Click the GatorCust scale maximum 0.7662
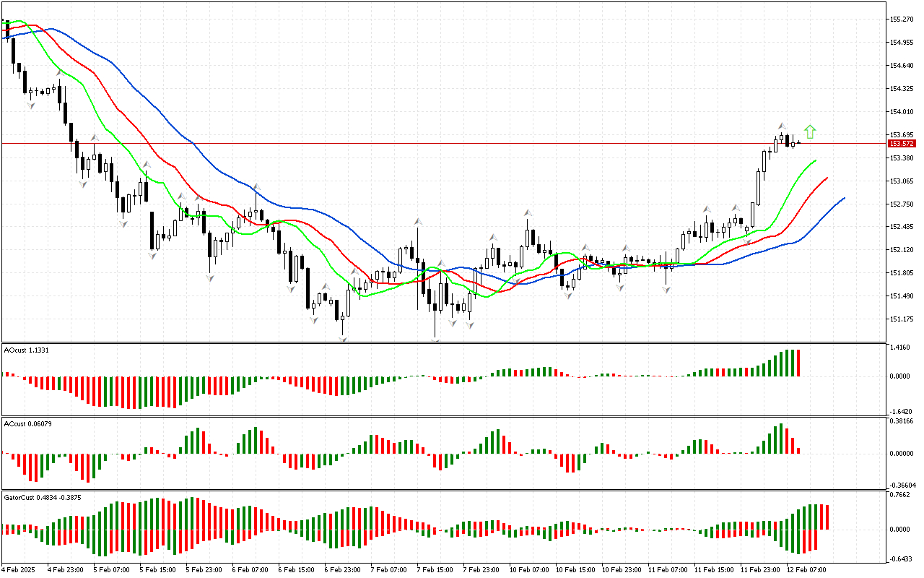The width and height of the screenshot is (924, 578). (x=900, y=496)
